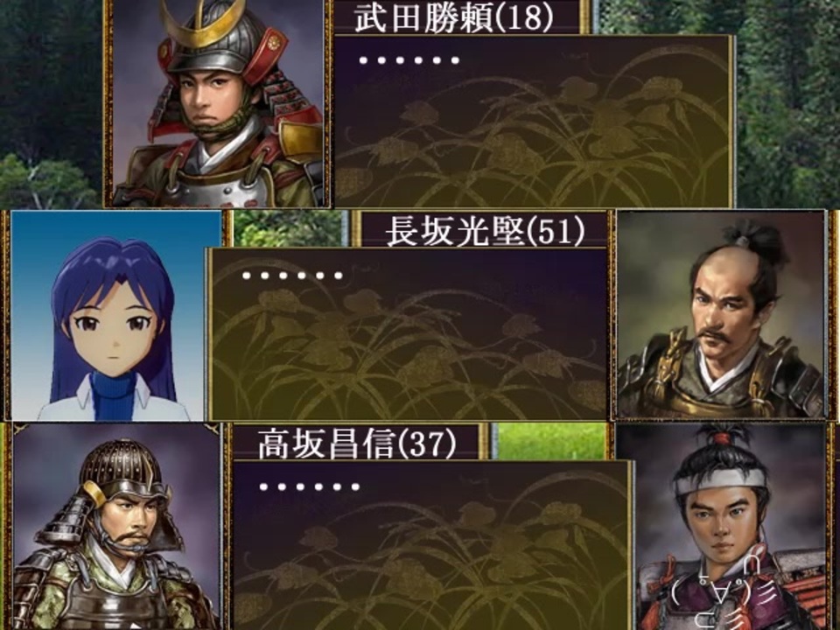
Task: Click the 長坂光堅(51) name label
Action: click(x=484, y=231)
